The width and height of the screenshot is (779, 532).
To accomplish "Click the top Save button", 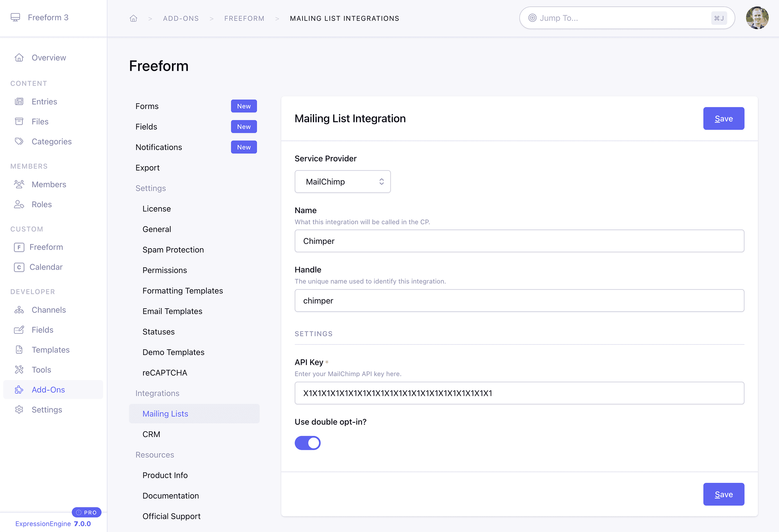I will click(723, 118).
